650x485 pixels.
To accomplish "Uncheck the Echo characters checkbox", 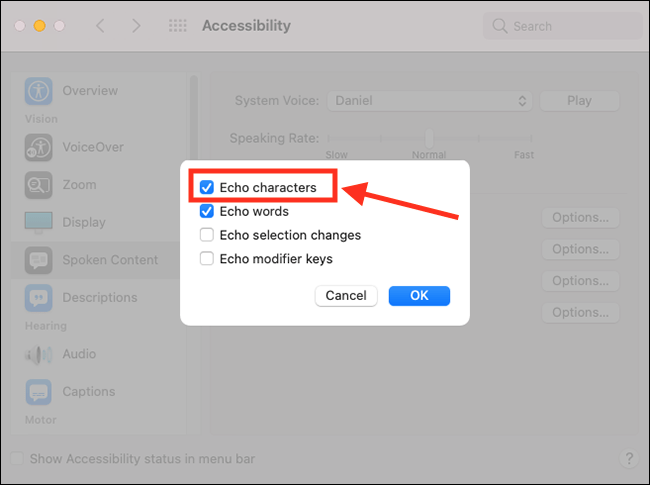I will [x=207, y=187].
